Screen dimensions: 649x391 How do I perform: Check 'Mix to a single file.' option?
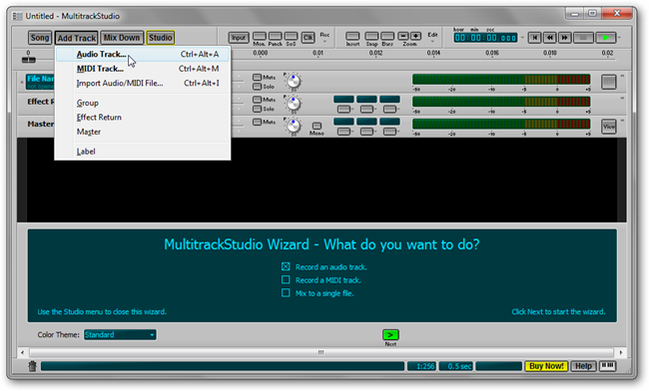click(x=286, y=293)
